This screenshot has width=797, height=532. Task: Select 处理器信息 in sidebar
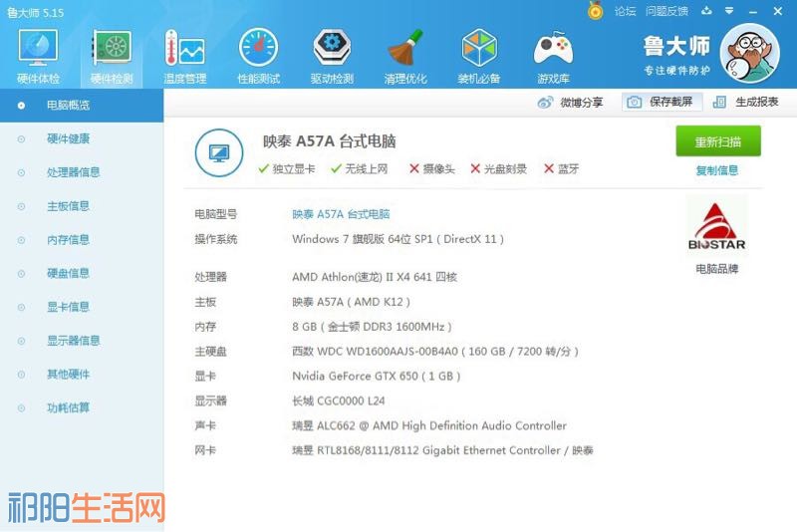[x=82, y=172]
